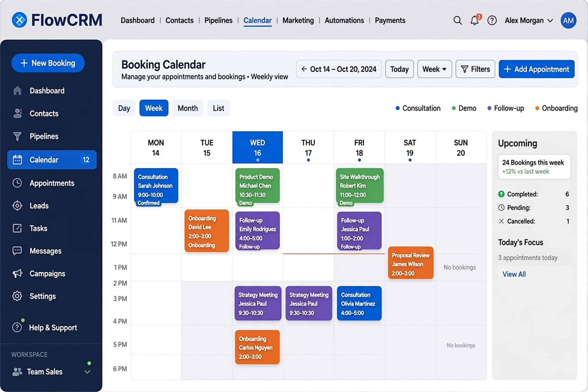Expand the Alex Morgan account menu
The width and height of the screenshot is (588, 392).
click(529, 21)
